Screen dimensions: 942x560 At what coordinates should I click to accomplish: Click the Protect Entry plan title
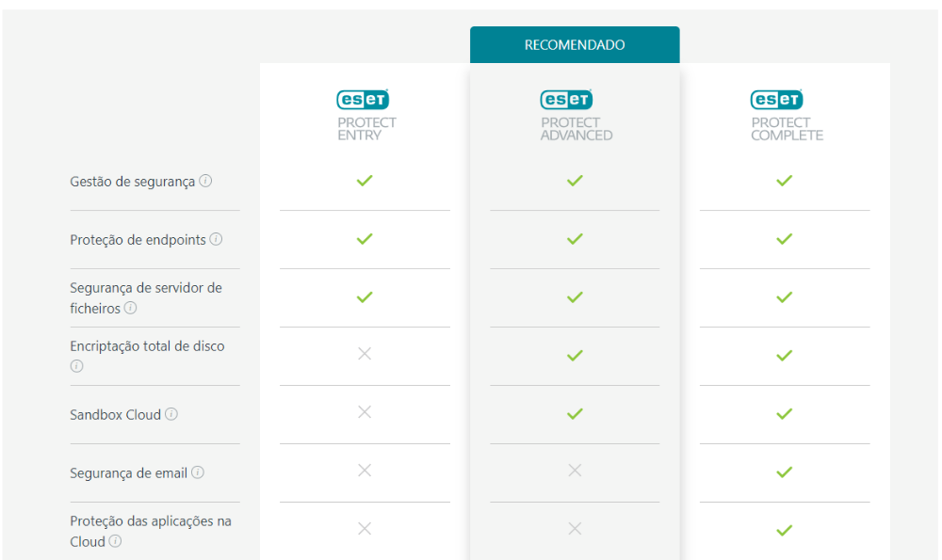366,129
